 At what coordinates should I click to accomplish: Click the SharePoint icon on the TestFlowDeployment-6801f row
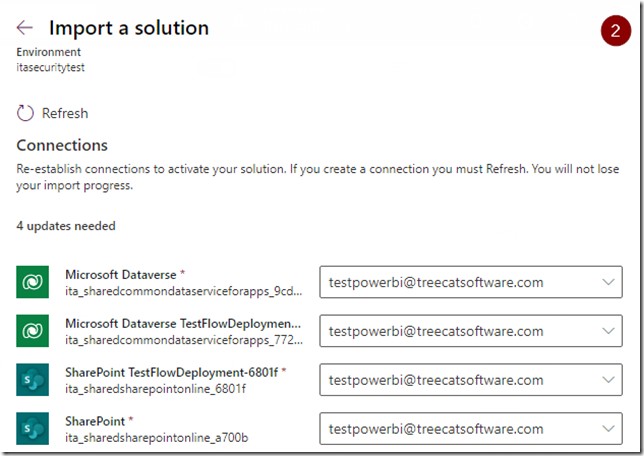[32, 380]
